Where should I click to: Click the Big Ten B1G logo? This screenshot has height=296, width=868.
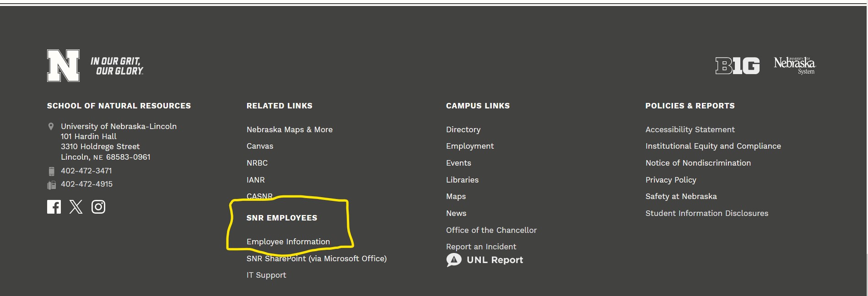(x=737, y=66)
